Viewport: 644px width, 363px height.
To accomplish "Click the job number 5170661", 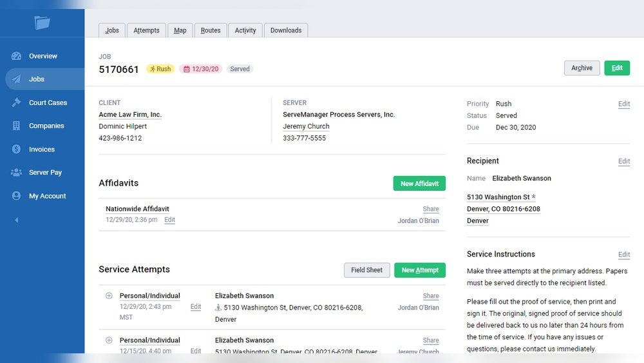I will [118, 69].
